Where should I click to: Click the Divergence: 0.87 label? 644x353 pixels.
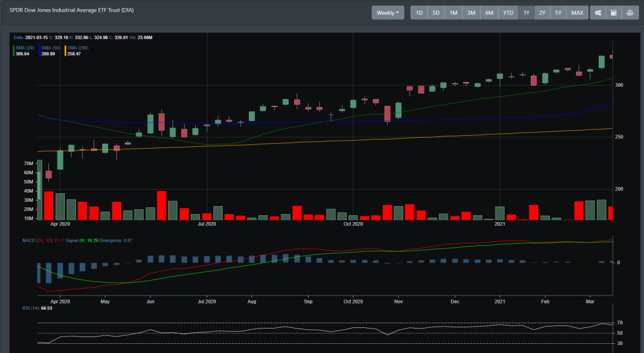(x=116, y=240)
